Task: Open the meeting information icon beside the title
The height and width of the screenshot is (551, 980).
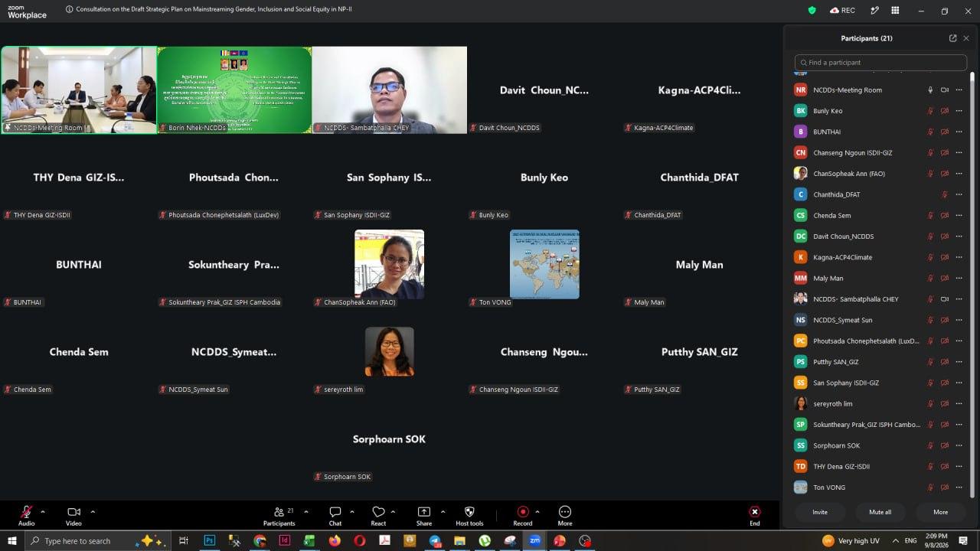Action: [x=70, y=10]
